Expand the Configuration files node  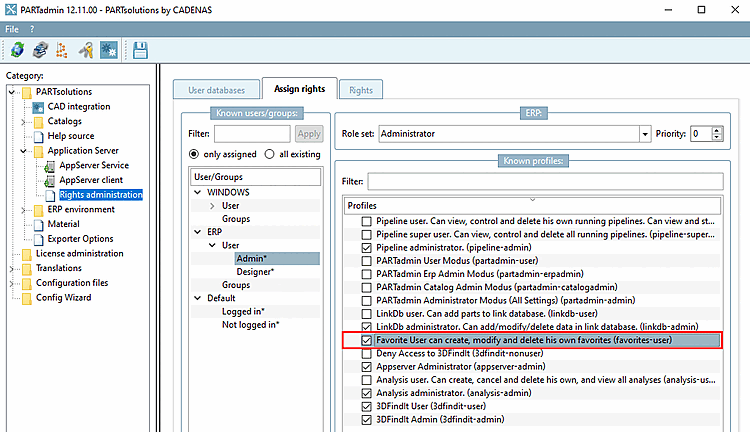(12, 284)
